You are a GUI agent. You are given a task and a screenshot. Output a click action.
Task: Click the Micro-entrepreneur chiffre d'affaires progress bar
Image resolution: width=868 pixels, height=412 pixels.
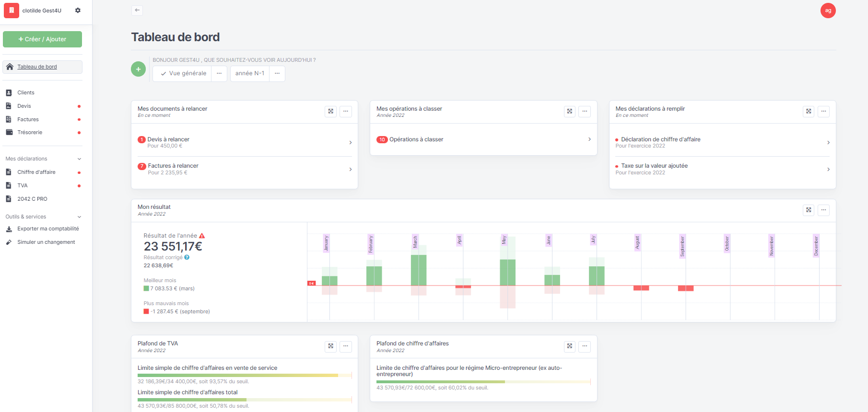pyautogui.click(x=483, y=382)
